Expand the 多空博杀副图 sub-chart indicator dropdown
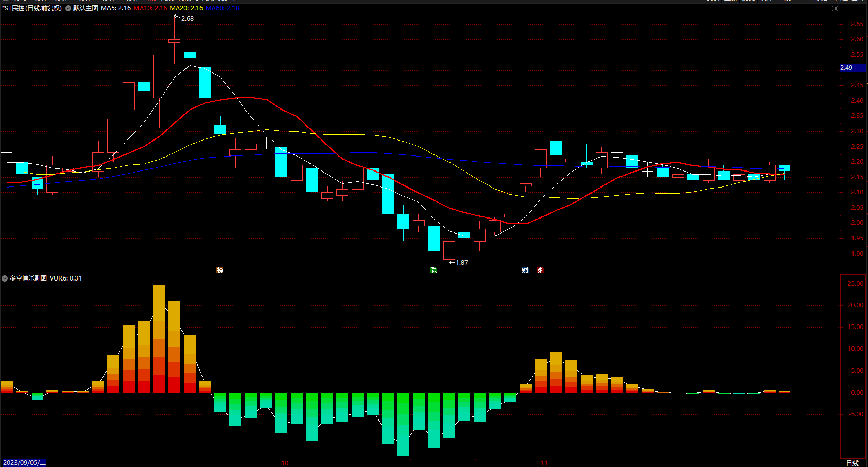The width and height of the screenshot is (868, 467). point(5,278)
